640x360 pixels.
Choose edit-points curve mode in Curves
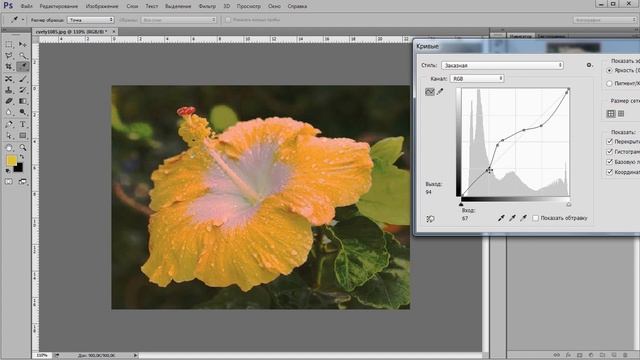tap(429, 92)
